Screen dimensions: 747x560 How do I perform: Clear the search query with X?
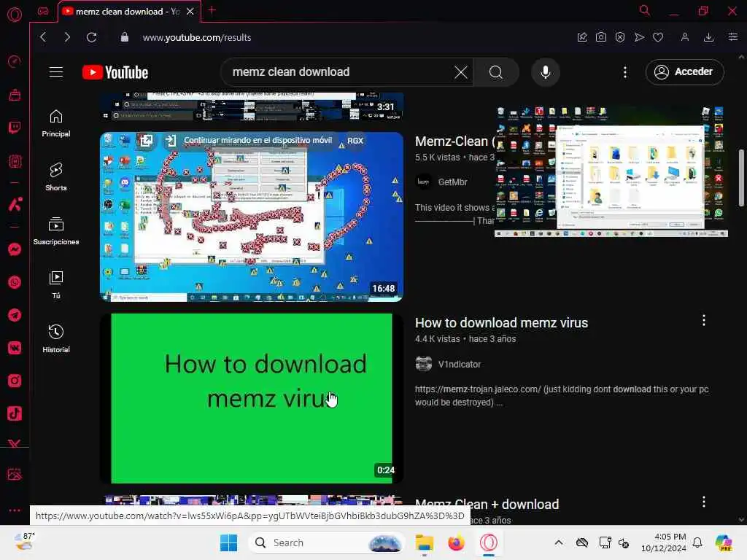point(461,72)
